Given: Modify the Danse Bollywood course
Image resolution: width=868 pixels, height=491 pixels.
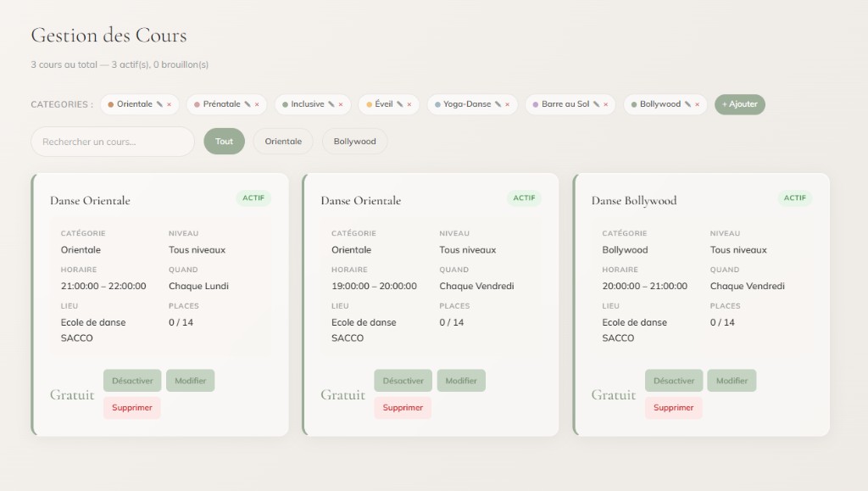Looking at the screenshot, I should coord(732,381).
